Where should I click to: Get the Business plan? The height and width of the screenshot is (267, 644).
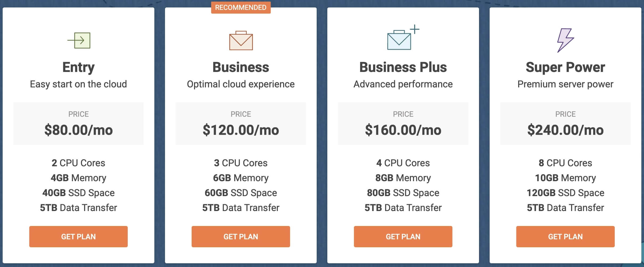click(x=241, y=237)
